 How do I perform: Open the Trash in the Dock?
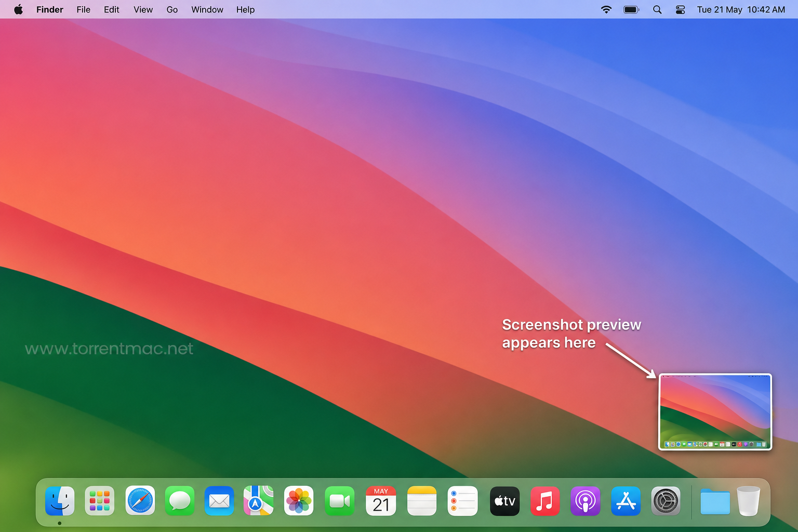pyautogui.click(x=749, y=501)
